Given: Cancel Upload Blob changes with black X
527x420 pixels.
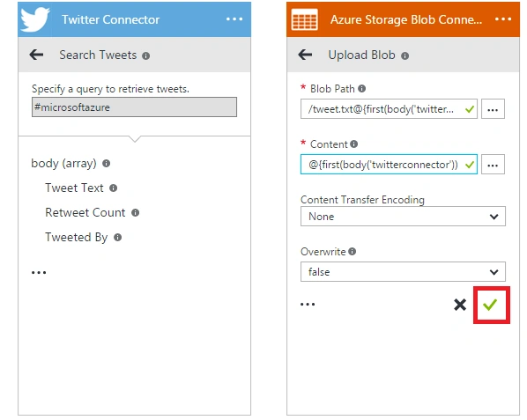Looking at the screenshot, I should click(x=460, y=305).
